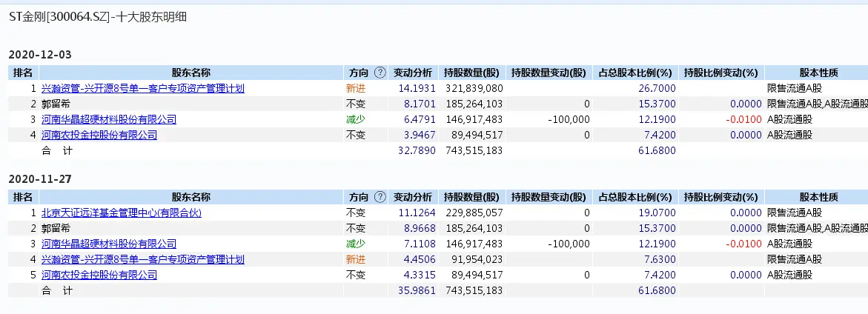The height and width of the screenshot is (314, 868).
Task: Click the ST金刚[300064.SZ]-十大股东明细 title
Action: [x=98, y=17]
